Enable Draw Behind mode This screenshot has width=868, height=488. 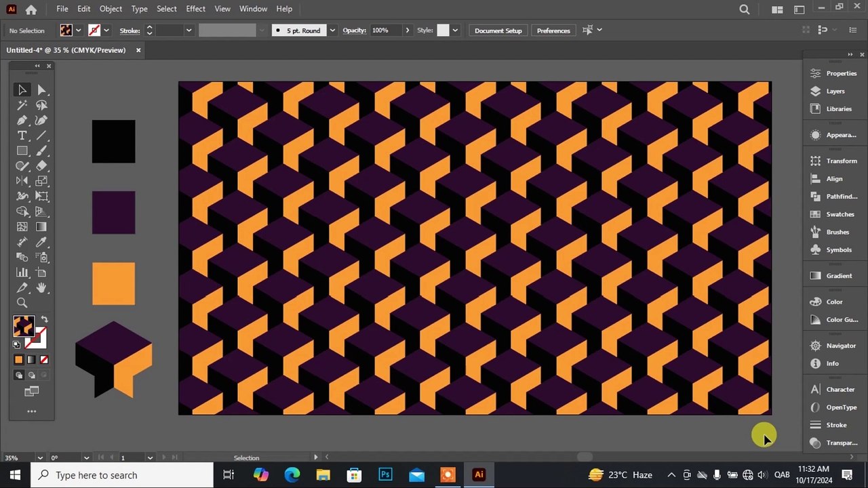pyautogui.click(x=31, y=375)
